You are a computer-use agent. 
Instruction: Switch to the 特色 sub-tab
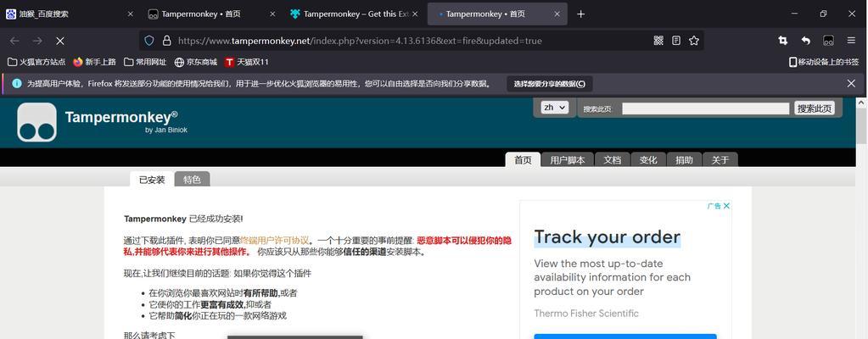(x=192, y=180)
